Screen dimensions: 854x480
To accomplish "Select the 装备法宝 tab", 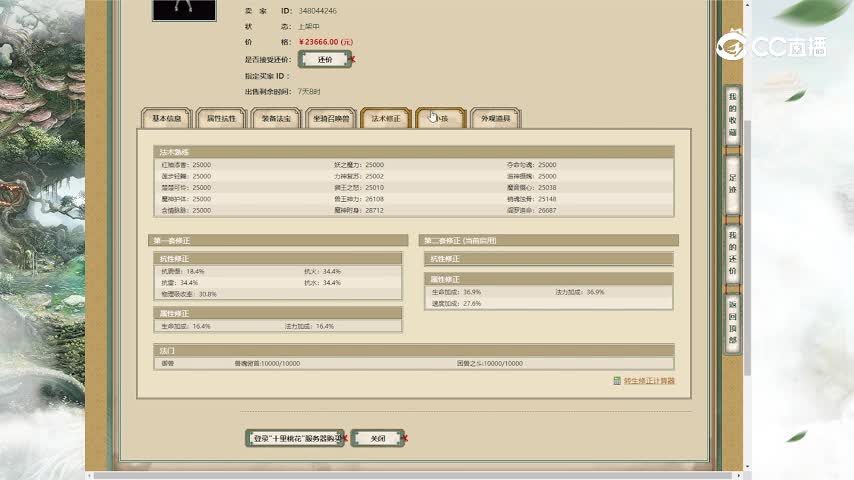I will (x=276, y=118).
